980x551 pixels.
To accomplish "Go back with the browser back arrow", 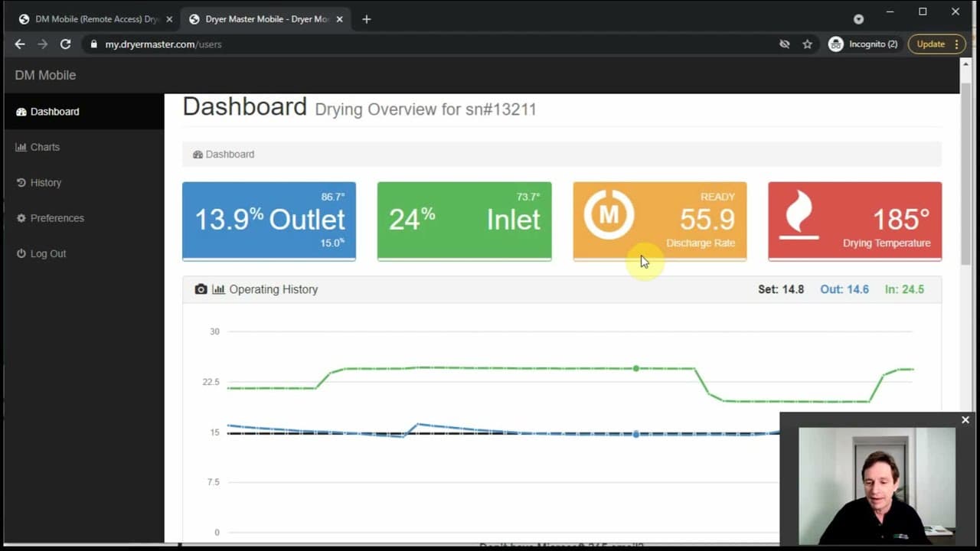I will coord(20,44).
